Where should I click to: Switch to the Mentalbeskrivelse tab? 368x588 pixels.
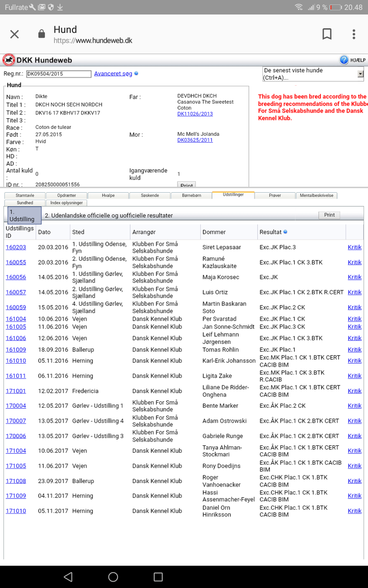(316, 195)
